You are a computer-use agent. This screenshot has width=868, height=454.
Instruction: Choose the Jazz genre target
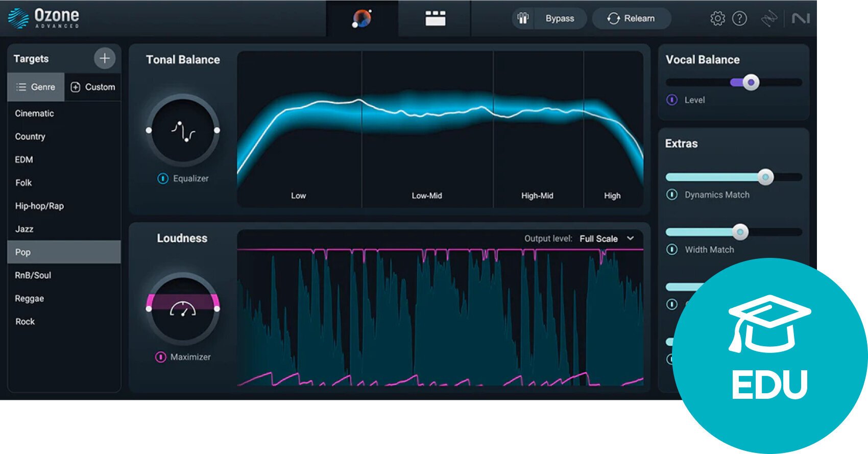point(25,229)
